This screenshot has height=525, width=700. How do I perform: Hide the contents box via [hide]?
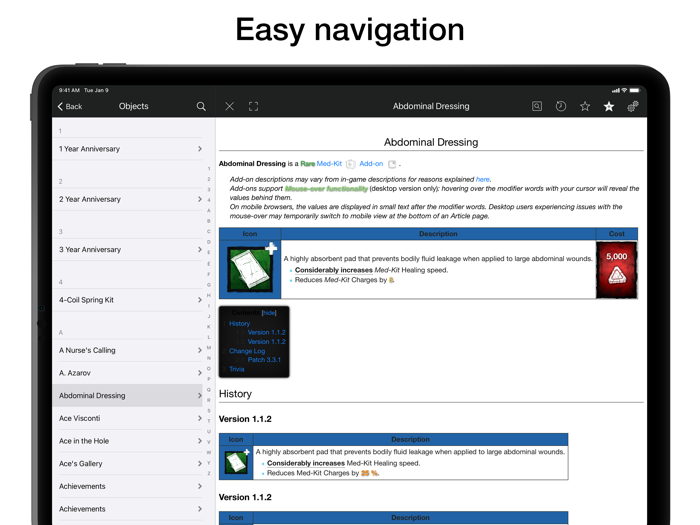tap(269, 313)
